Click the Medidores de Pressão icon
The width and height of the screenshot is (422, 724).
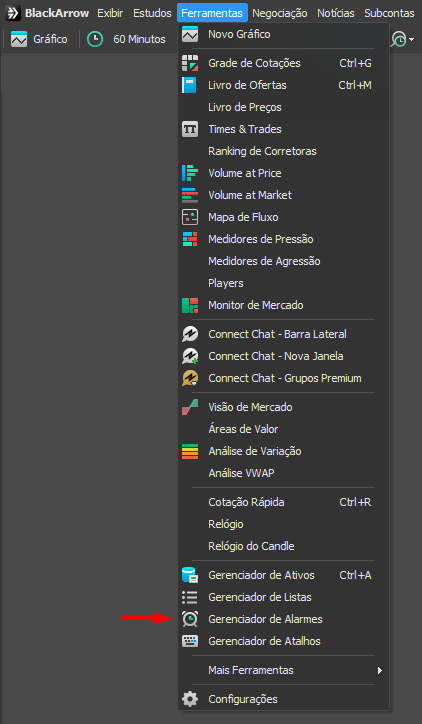click(x=190, y=239)
